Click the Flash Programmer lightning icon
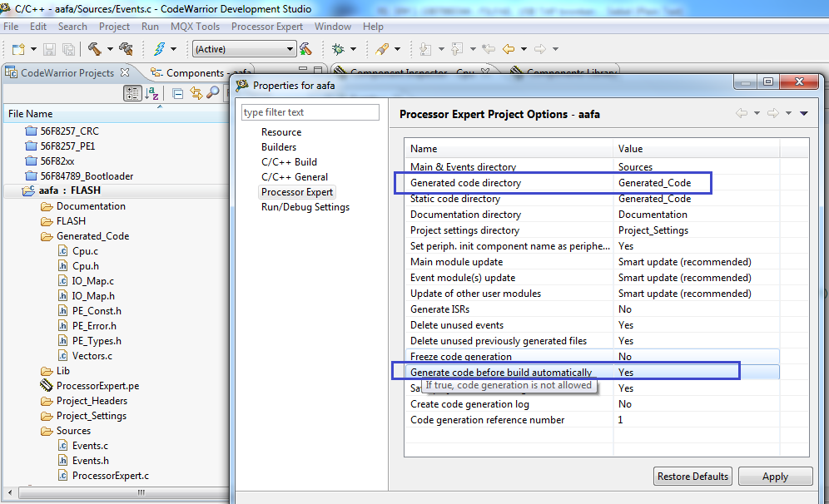The height and width of the screenshot is (504, 829). (159, 49)
